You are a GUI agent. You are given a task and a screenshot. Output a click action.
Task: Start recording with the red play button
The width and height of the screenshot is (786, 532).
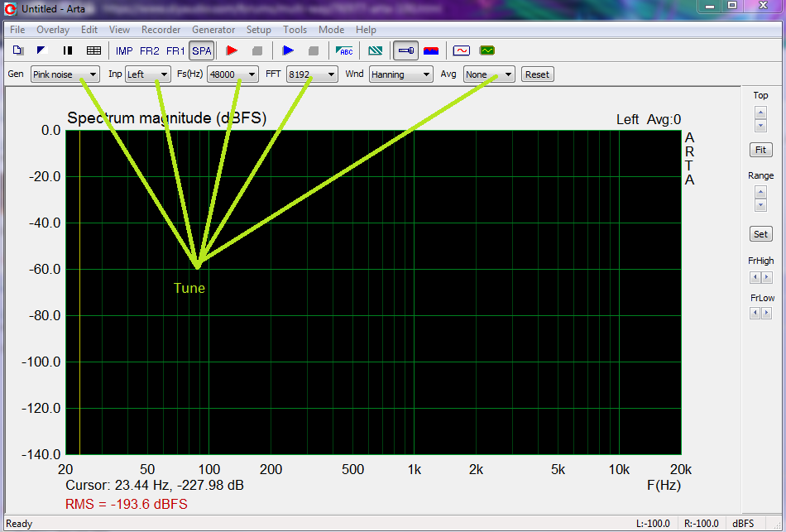point(232,50)
